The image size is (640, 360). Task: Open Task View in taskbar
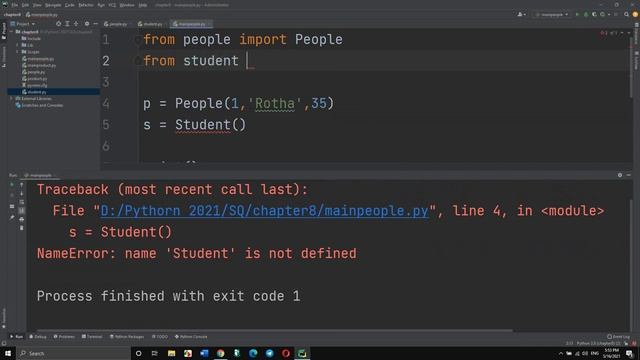coord(155,353)
